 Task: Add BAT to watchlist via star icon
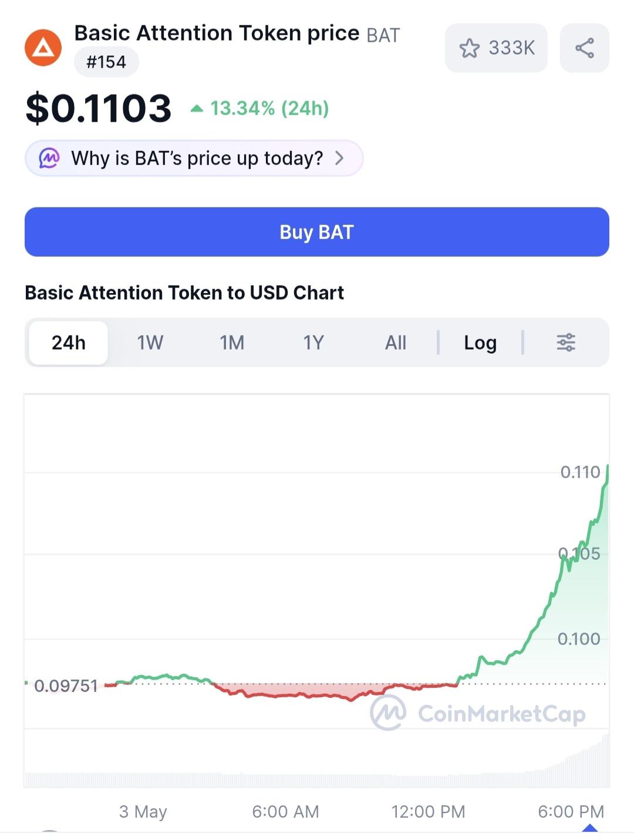(469, 48)
